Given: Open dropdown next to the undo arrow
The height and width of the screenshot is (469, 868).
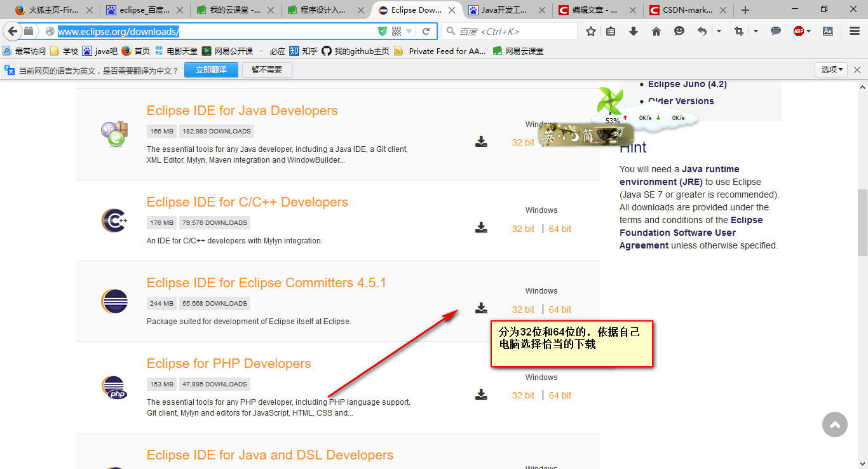Looking at the screenshot, I should pos(719,31).
